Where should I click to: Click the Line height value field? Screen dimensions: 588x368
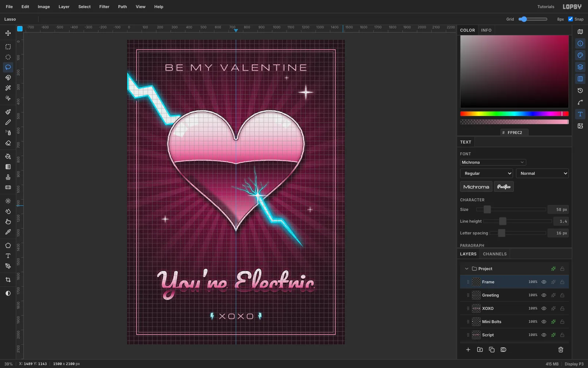coord(561,221)
